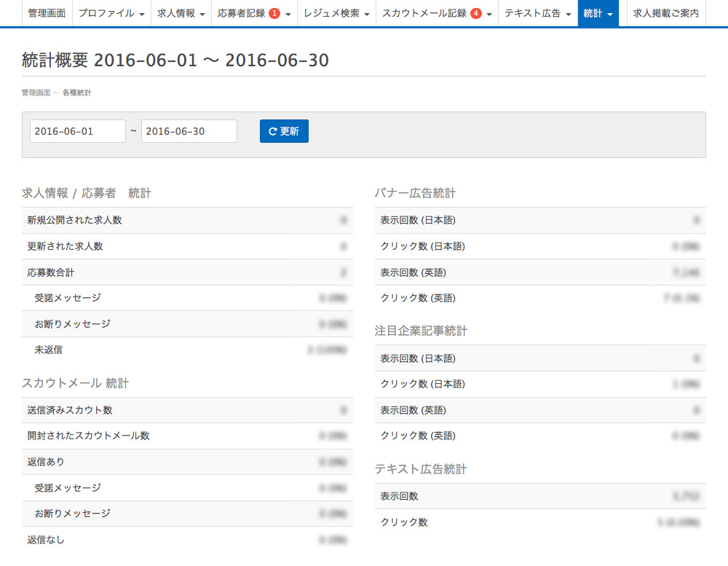The image size is (728, 566).
Task: Open the active 統計 dropdown tab
Action: tap(598, 13)
